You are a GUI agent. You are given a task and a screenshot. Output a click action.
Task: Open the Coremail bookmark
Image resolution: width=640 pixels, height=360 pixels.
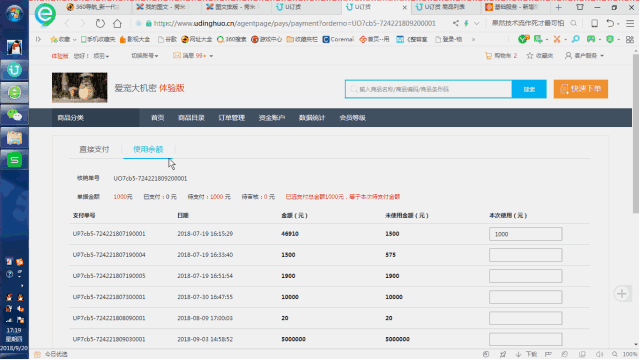pyautogui.click(x=338, y=39)
